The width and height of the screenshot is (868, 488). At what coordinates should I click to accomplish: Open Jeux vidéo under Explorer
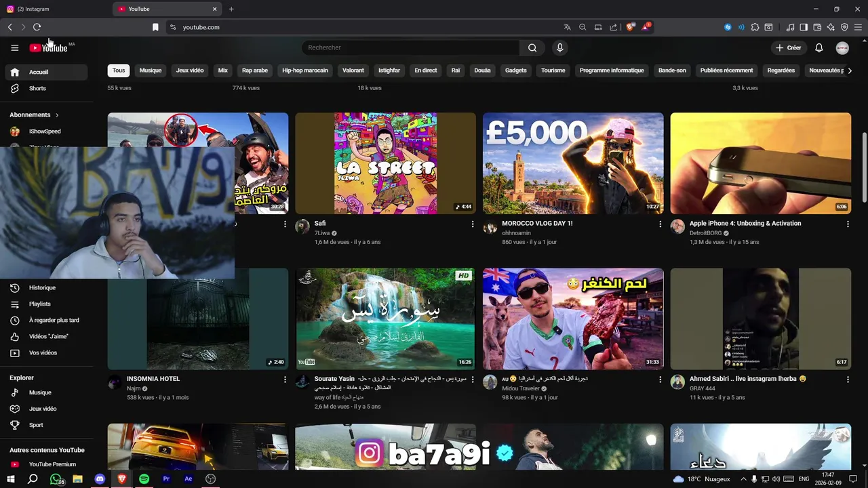[46, 409]
